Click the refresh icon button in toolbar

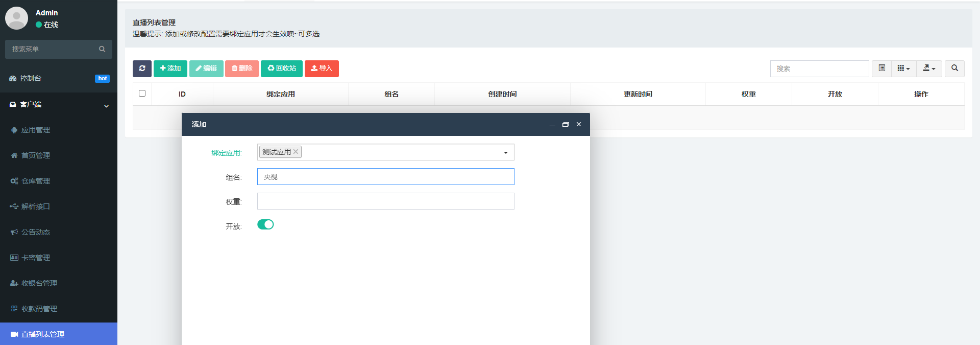coord(142,68)
